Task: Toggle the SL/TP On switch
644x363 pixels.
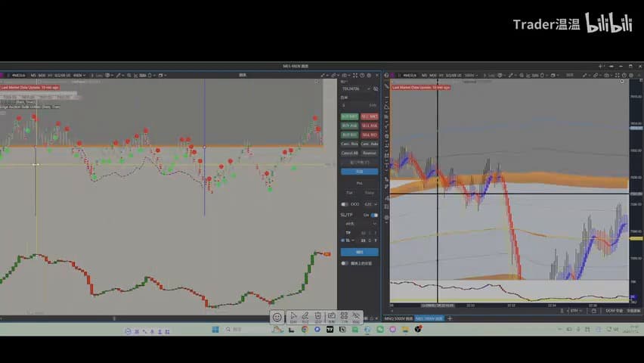Action: click(x=374, y=215)
